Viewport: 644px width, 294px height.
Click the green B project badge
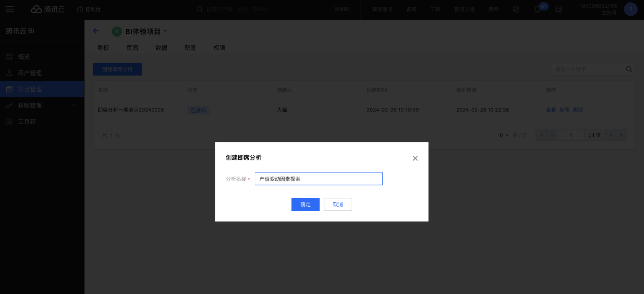(117, 31)
